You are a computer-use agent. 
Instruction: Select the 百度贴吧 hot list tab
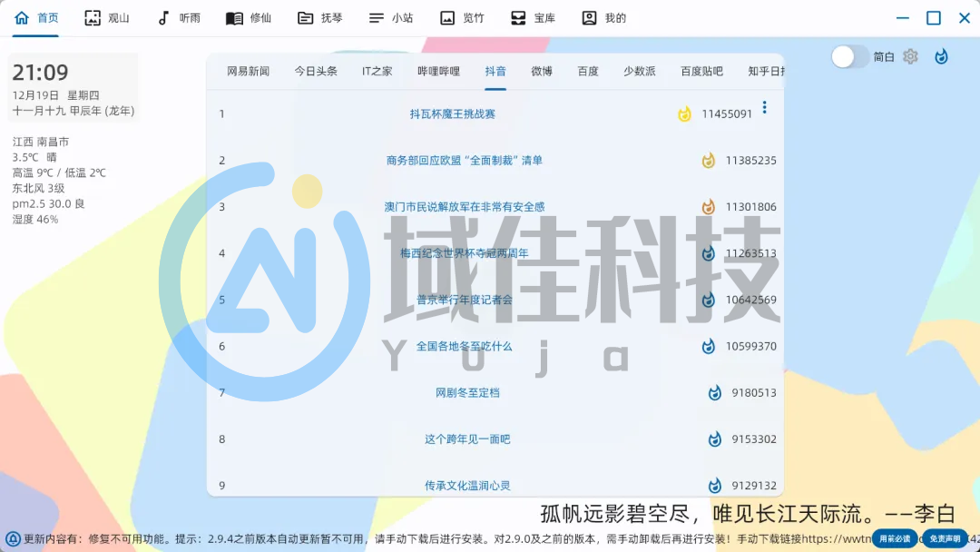[x=701, y=71]
